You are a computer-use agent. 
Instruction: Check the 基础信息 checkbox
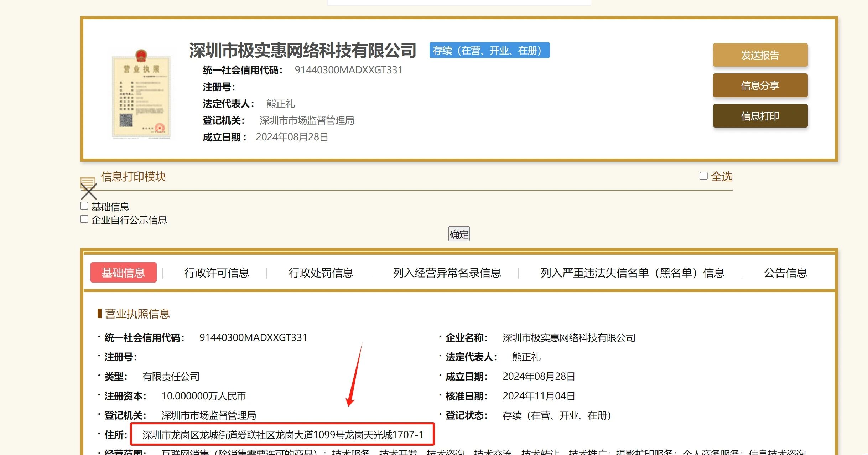click(x=84, y=206)
